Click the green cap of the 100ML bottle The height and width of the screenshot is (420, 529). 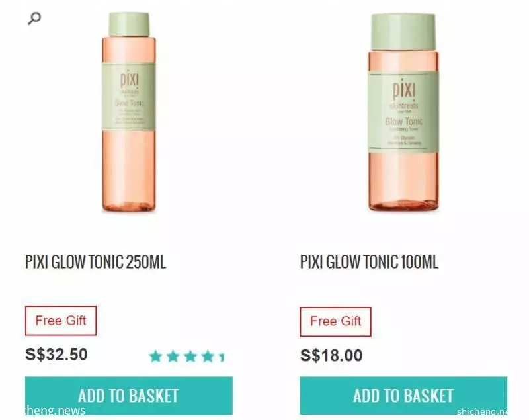tap(403, 32)
